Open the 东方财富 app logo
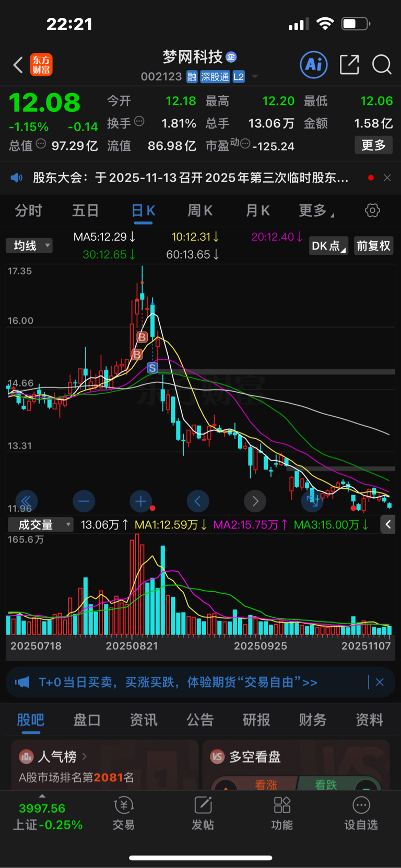The height and width of the screenshot is (868, 401). point(41,65)
